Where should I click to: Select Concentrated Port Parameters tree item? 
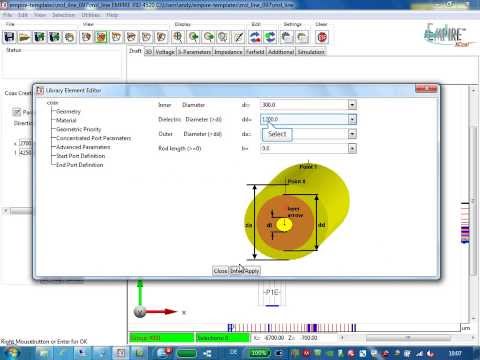[93, 138]
